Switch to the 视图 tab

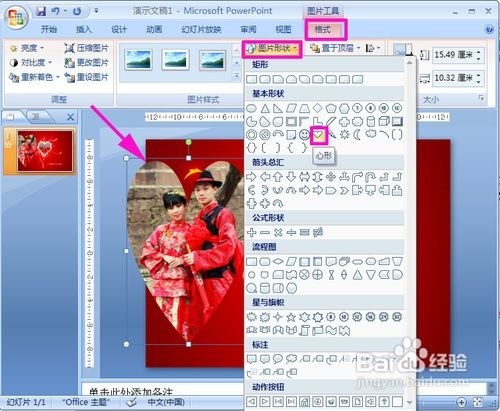click(283, 29)
